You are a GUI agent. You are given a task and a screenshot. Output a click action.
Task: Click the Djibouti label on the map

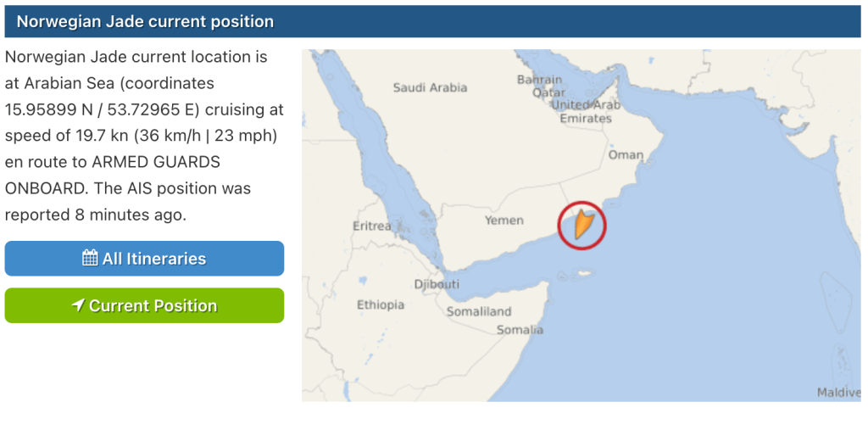[x=437, y=284]
